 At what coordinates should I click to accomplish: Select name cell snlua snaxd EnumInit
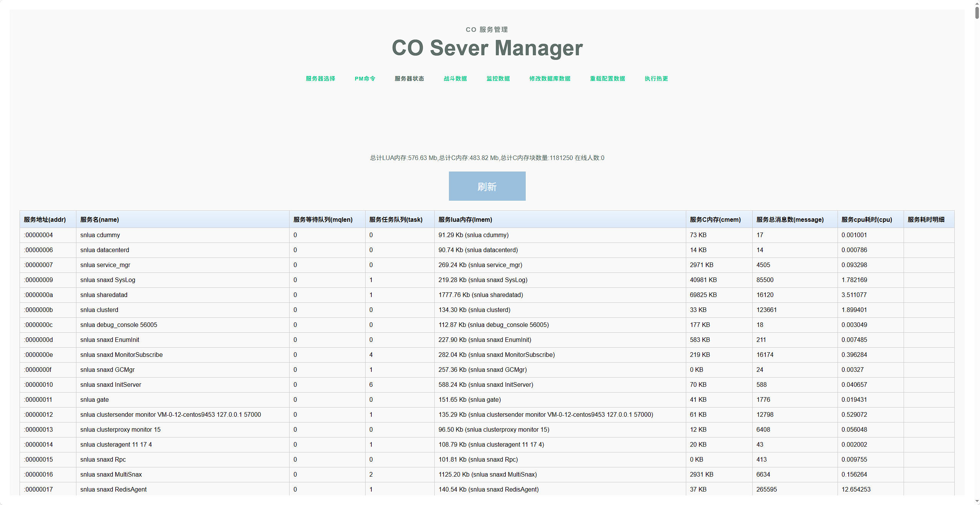(182, 340)
